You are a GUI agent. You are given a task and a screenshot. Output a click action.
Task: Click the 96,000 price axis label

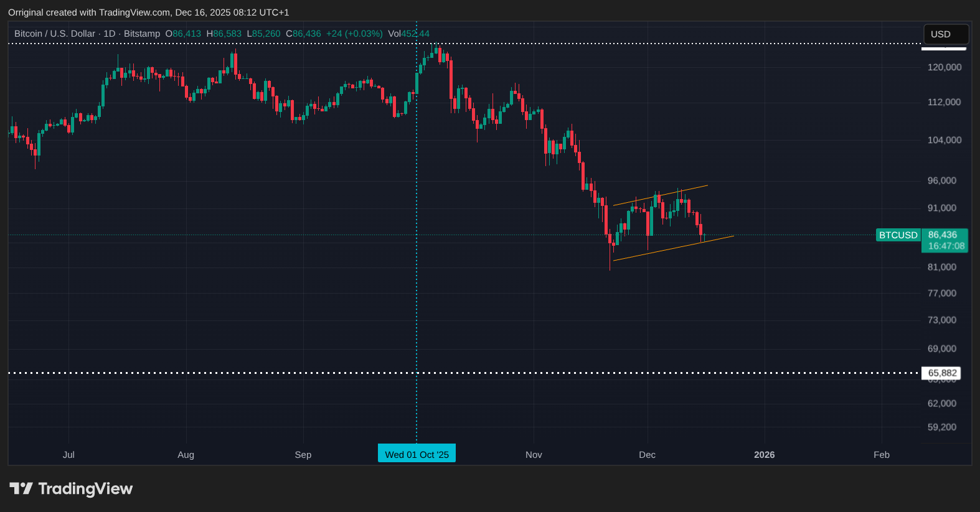(x=942, y=180)
